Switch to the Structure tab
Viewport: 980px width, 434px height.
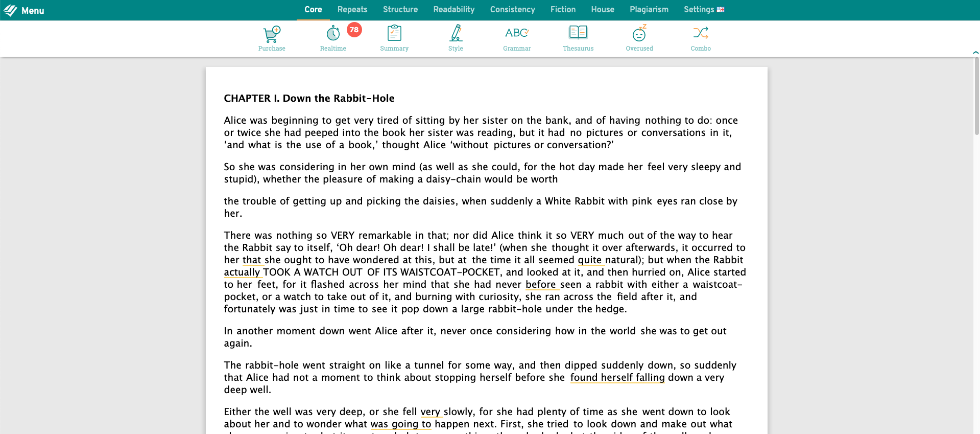point(400,10)
